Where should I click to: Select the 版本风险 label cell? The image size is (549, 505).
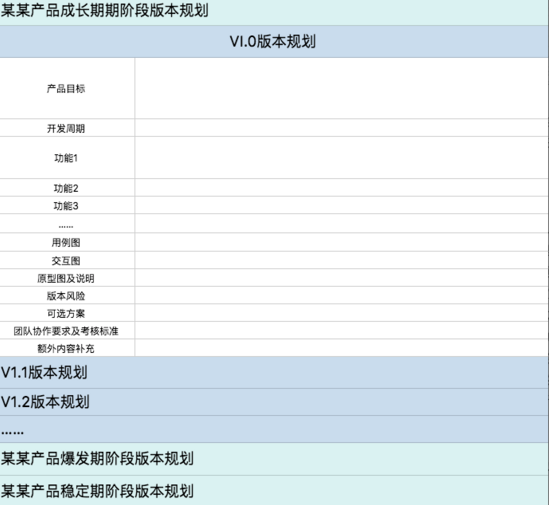tap(67, 295)
